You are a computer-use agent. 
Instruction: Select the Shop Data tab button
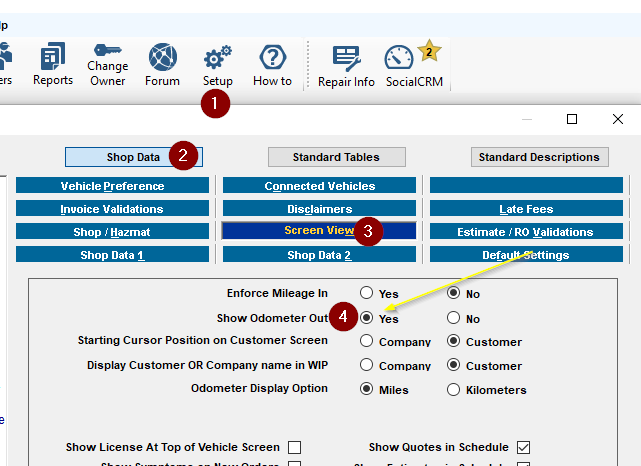(134, 157)
